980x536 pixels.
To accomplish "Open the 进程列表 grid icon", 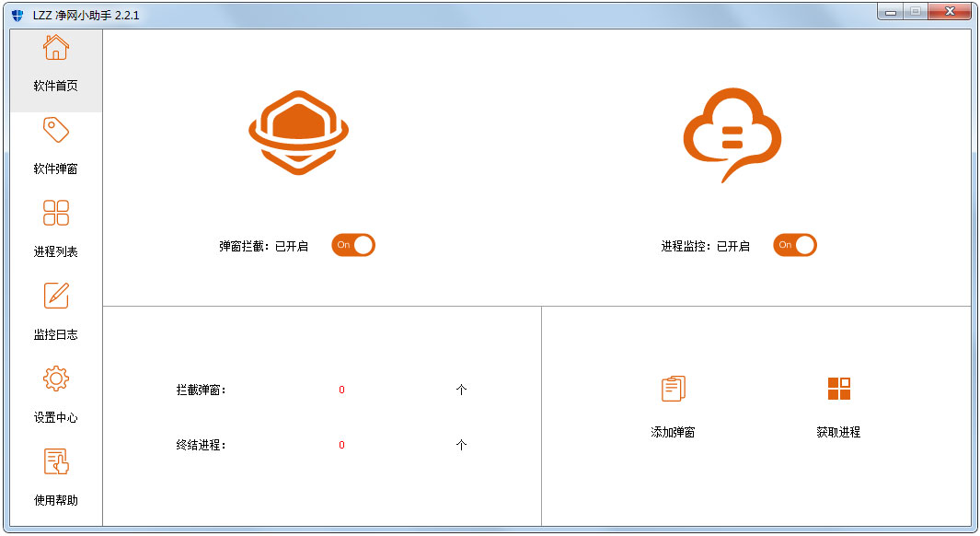I will tap(55, 213).
